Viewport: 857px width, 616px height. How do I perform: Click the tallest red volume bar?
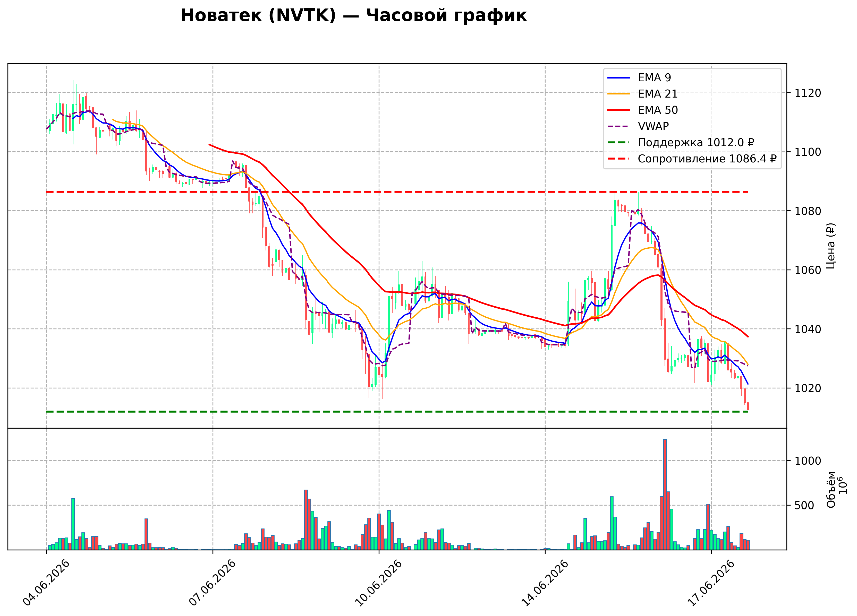[x=665, y=494]
